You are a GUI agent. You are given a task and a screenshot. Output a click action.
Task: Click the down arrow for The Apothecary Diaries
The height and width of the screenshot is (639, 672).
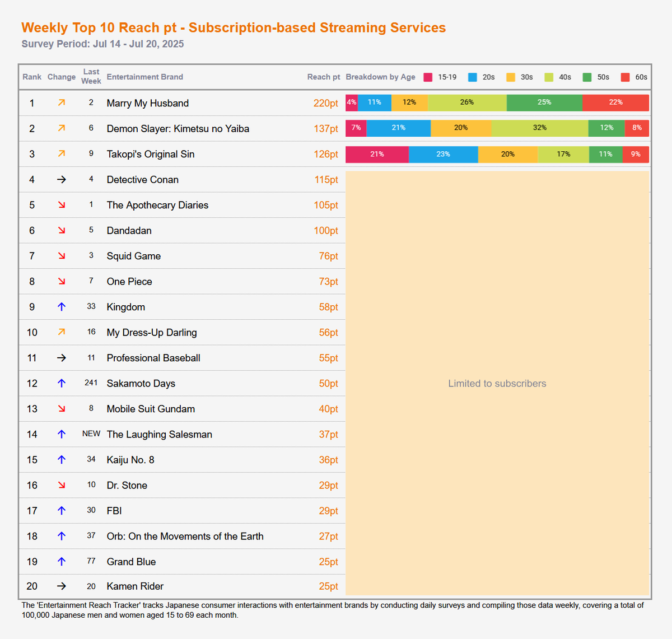click(x=62, y=205)
